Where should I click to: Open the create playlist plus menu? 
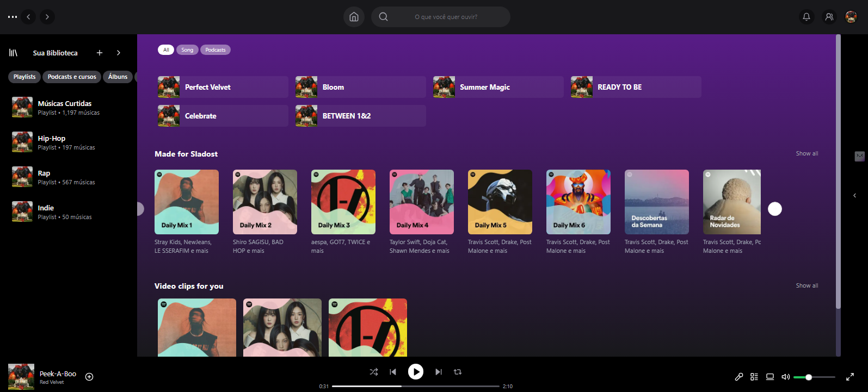[100, 53]
